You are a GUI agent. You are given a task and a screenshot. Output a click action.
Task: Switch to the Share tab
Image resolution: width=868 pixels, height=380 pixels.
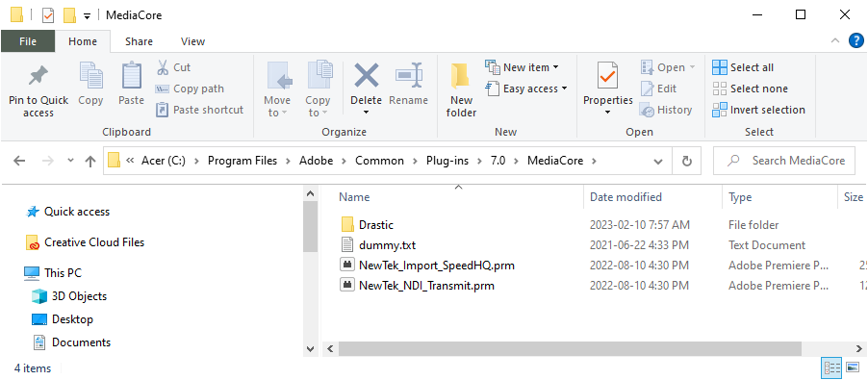tap(139, 41)
